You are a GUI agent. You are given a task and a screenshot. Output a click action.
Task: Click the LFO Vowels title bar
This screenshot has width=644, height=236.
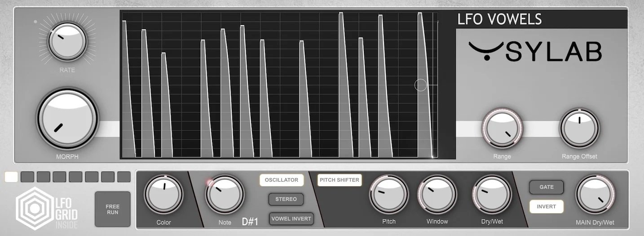(541, 19)
